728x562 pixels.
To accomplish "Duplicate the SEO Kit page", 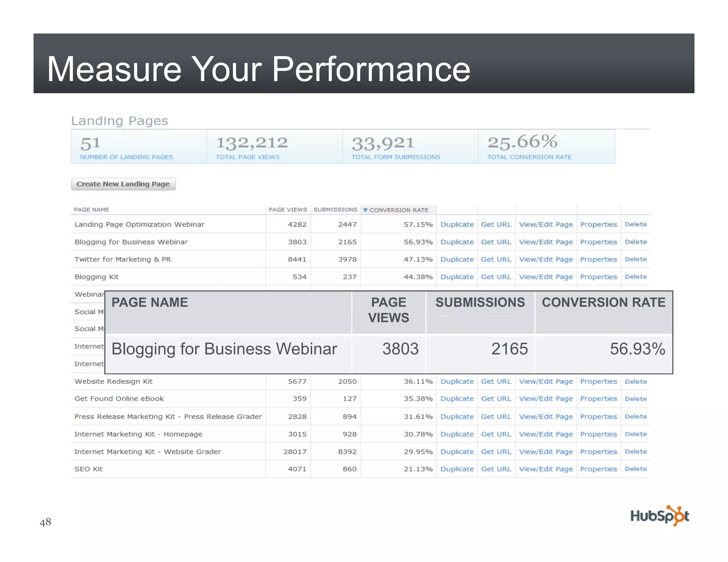I will point(457,469).
